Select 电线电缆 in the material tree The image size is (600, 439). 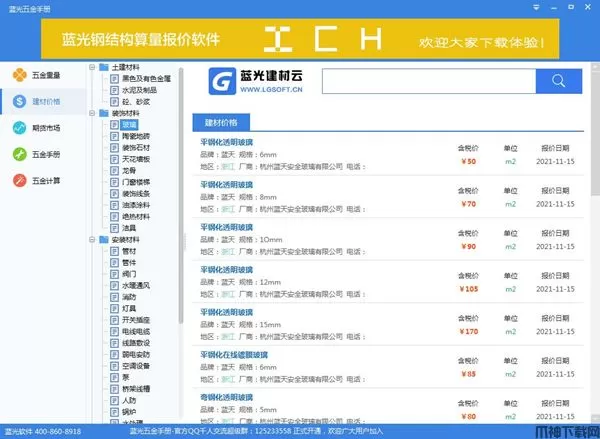tap(136, 331)
